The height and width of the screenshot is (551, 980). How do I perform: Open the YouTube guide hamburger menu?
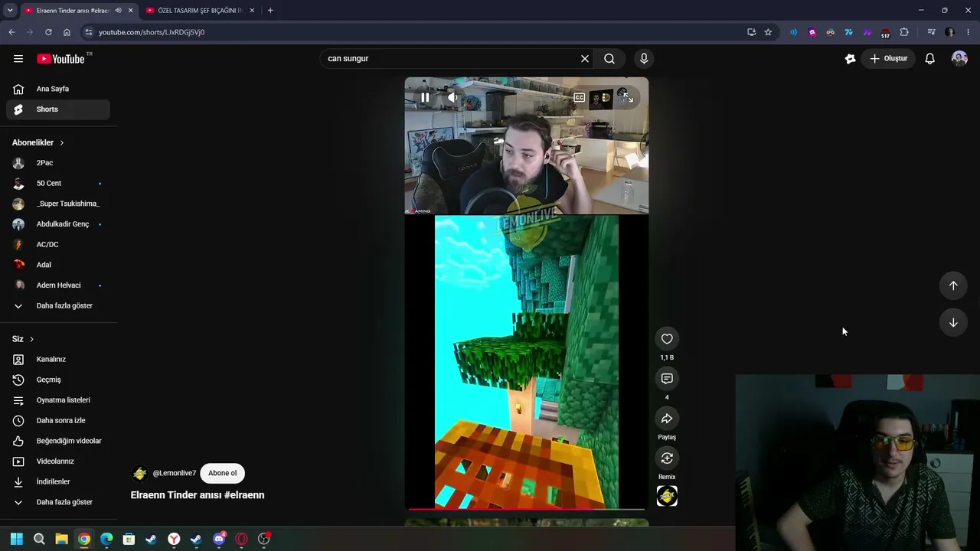coord(18,59)
